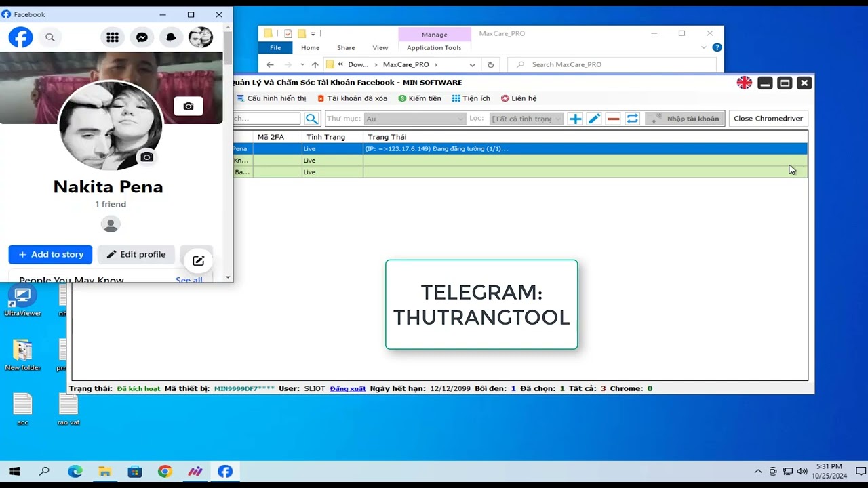This screenshot has height=488, width=868.
Task: Open the Thư mục folder dropdown
Action: [x=414, y=119]
